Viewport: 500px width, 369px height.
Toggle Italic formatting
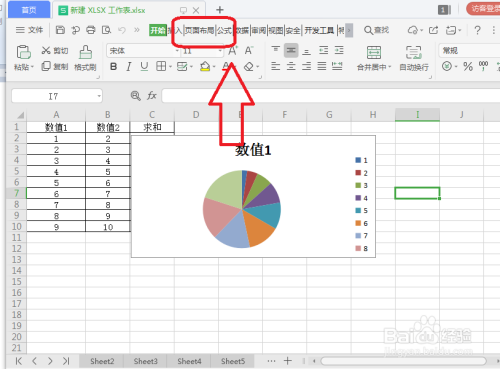[129, 66]
